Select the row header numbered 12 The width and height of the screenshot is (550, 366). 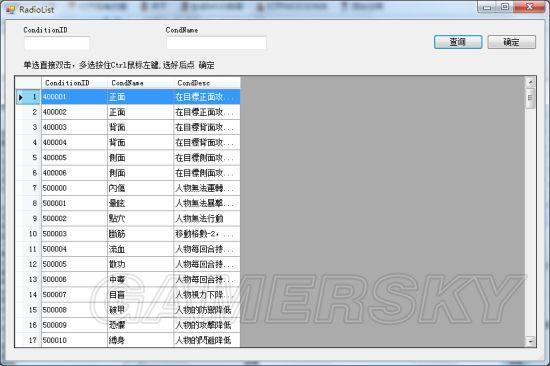point(28,264)
